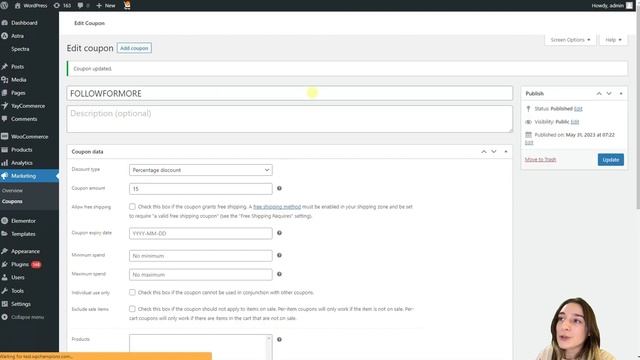640x360 pixels.
Task: Open Dashboard from the sidebar
Action: point(24,23)
